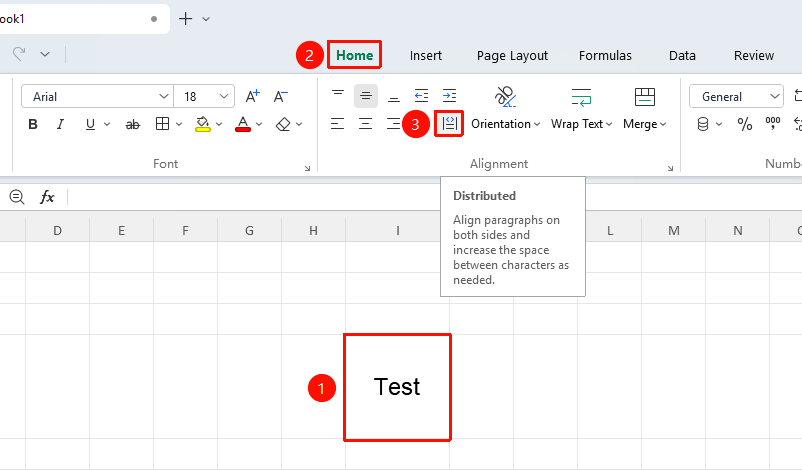The height and width of the screenshot is (470, 802).
Task: Toggle italic formatting
Action: (60, 124)
